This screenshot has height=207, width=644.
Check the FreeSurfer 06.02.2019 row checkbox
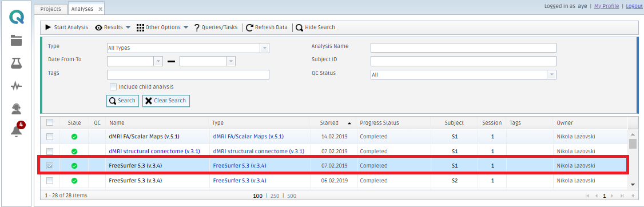click(x=50, y=180)
